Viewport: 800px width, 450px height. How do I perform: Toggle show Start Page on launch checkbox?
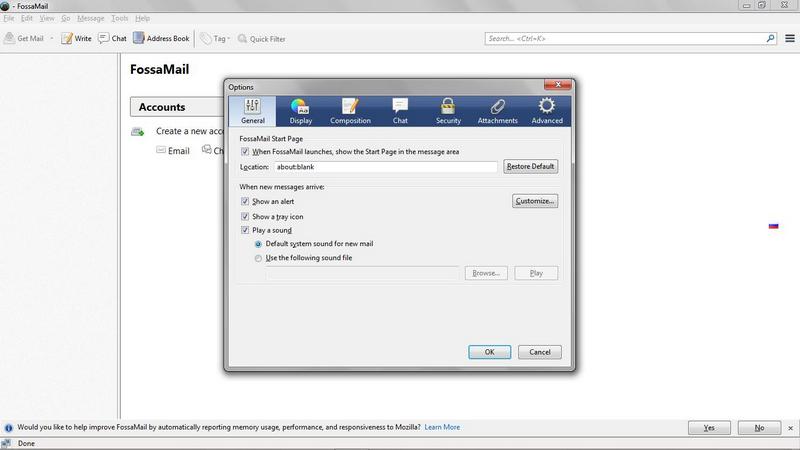coord(245,152)
